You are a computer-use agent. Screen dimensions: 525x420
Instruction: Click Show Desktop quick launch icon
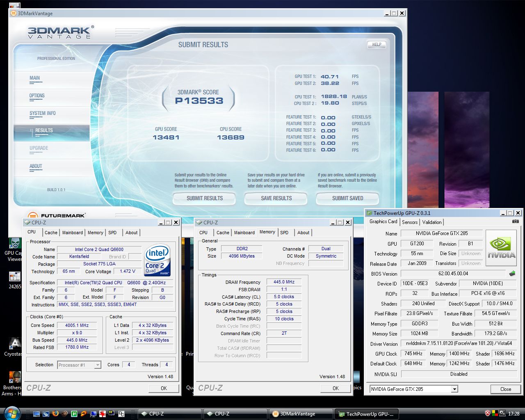[37, 414]
